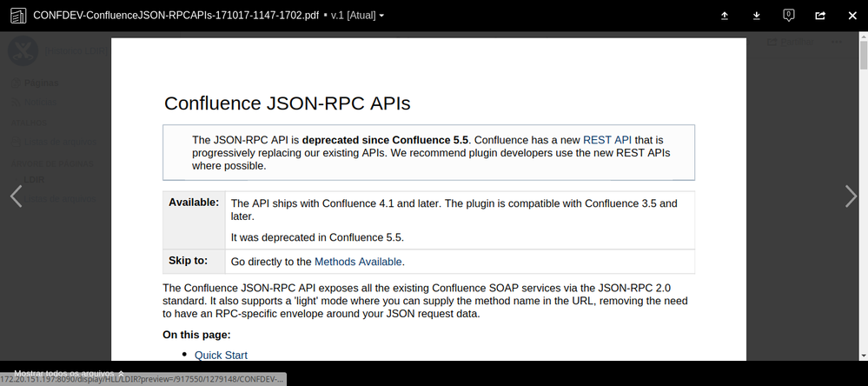Click the vertical scrollbar thumb
Viewport: 868px width, 386px height.
point(863,54)
